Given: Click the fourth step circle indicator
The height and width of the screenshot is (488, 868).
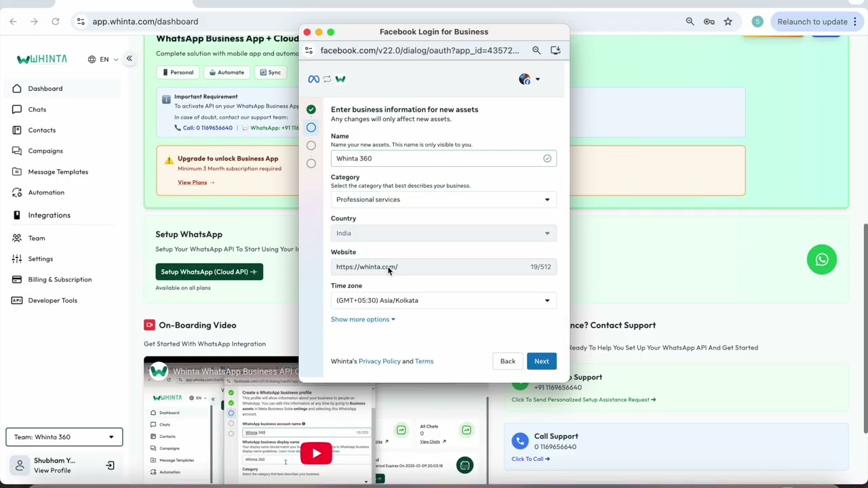Looking at the screenshot, I should click(311, 163).
